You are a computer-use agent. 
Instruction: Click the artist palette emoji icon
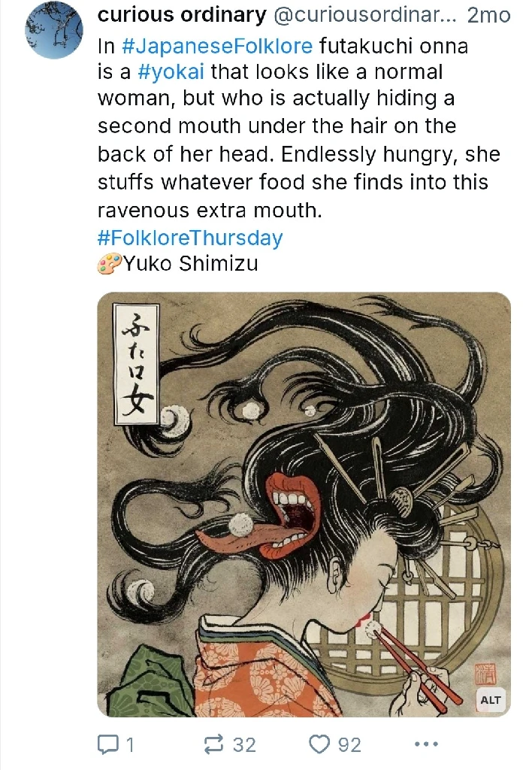click(109, 263)
